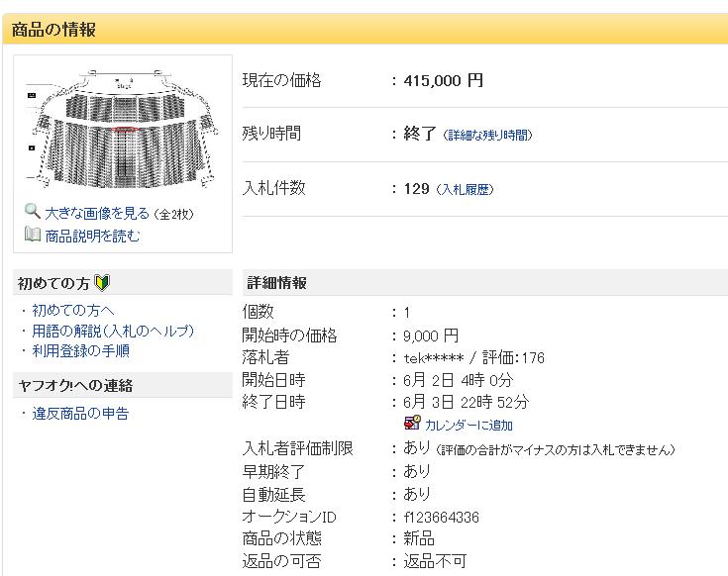This screenshot has height=576, width=728.
Task: Open the 初めての方へ link
Action: [72, 311]
